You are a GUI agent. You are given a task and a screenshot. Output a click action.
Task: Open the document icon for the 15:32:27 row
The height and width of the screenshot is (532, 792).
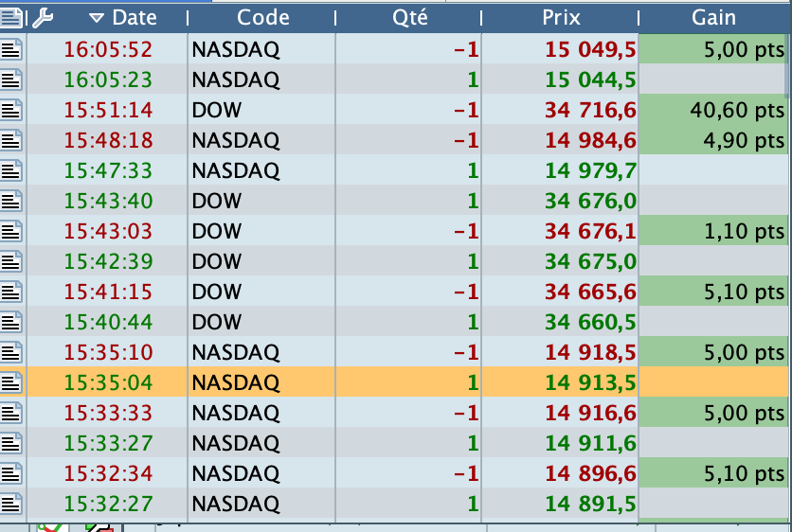(11, 504)
